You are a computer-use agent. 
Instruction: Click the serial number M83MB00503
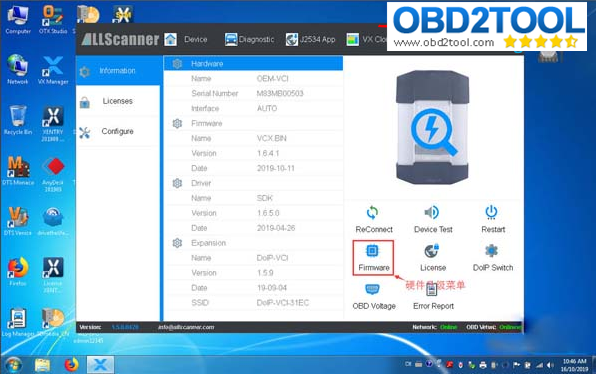280,93
